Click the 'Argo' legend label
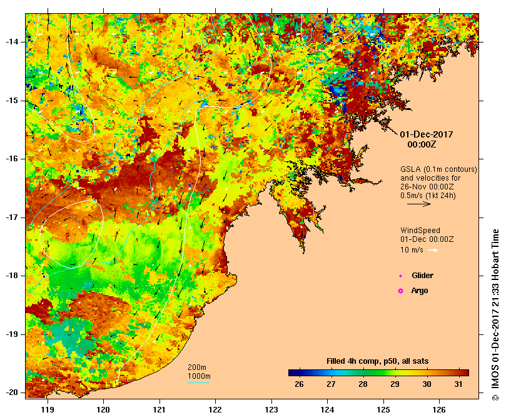 (420, 291)
